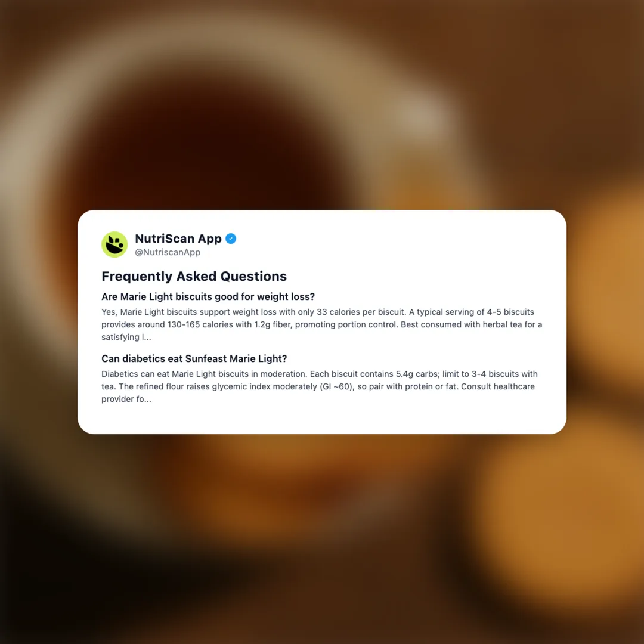Expand the truncated text ending 'satisfying l...'
644x644 pixels.
126,337
